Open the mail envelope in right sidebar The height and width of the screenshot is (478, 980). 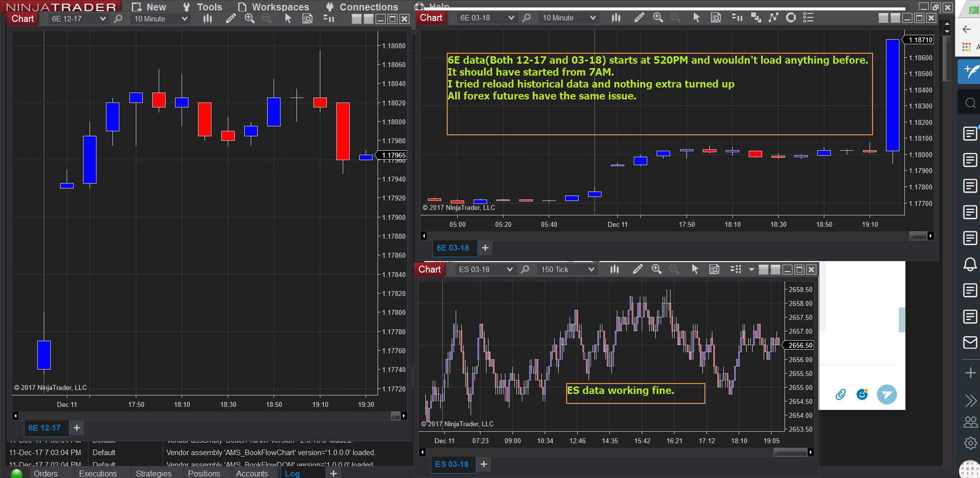click(970, 343)
